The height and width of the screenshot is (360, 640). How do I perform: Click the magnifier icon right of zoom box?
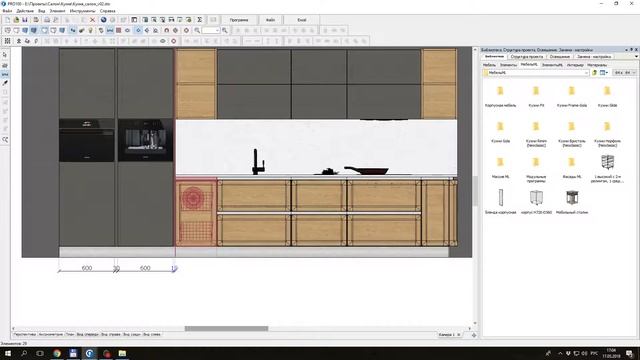pos(224,30)
